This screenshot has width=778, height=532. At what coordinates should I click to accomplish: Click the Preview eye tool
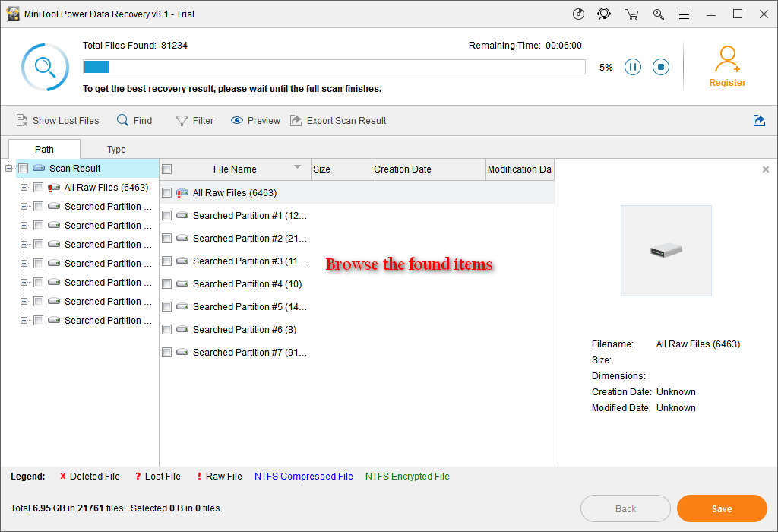point(255,121)
